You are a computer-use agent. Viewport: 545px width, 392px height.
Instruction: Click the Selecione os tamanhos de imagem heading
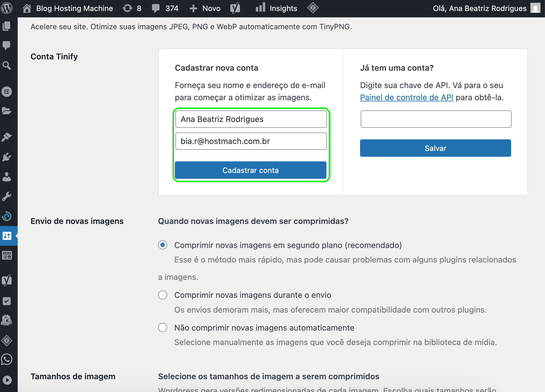(x=269, y=376)
